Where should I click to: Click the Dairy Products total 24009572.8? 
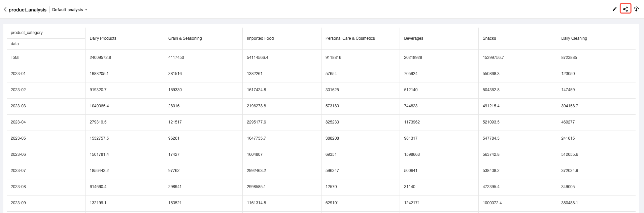click(100, 58)
